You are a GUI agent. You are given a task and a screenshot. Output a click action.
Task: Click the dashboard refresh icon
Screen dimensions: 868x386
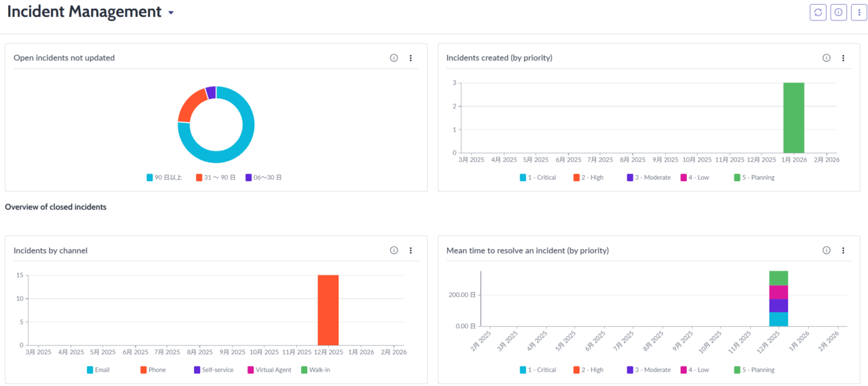tap(818, 12)
